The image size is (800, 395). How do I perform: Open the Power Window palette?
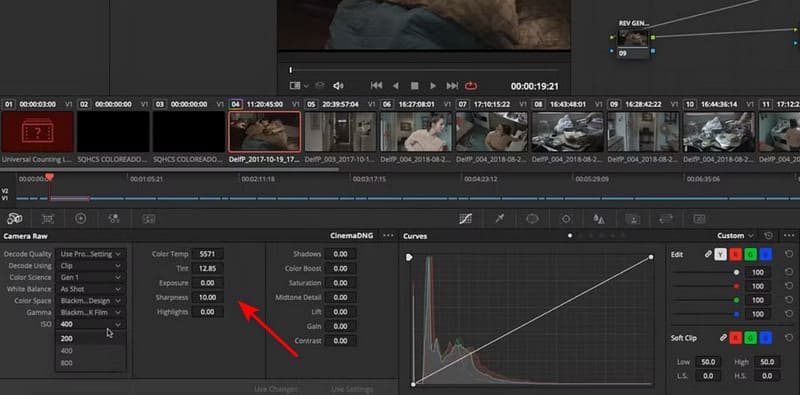[533, 219]
